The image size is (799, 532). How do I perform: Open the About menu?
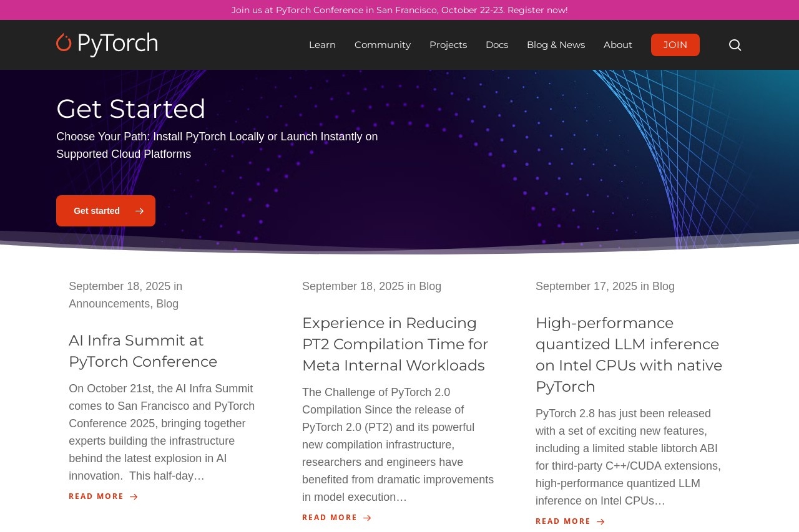pos(618,45)
